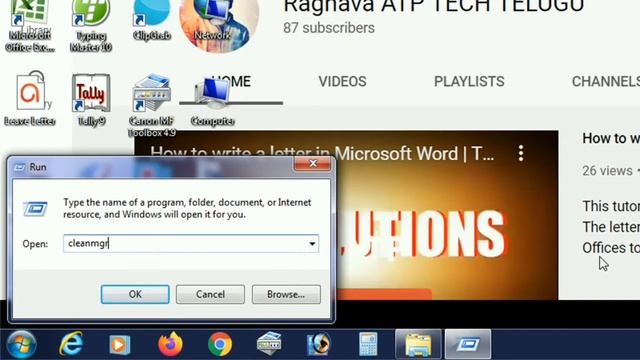Open Google Chrome from the taskbar

[x=220, y=344]
